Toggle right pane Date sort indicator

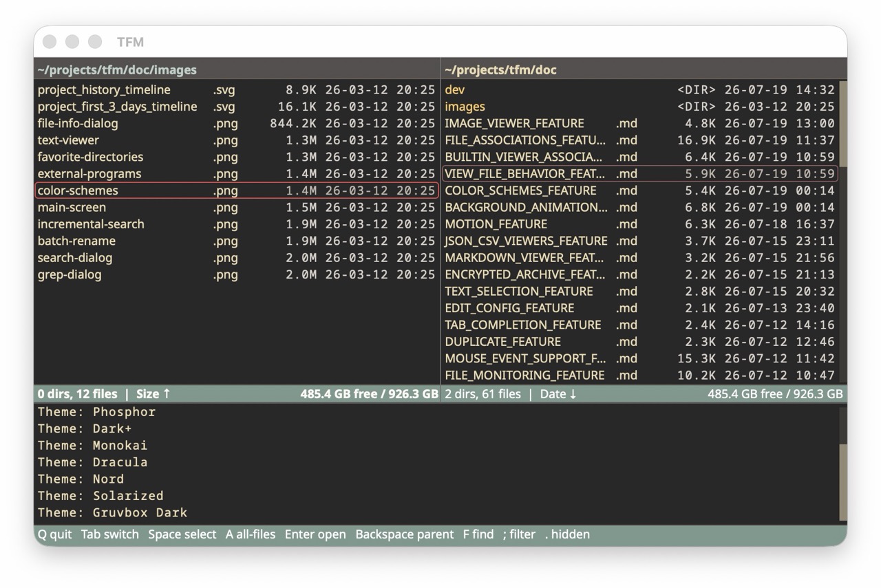pyautogui.click(x=558, y=394)
